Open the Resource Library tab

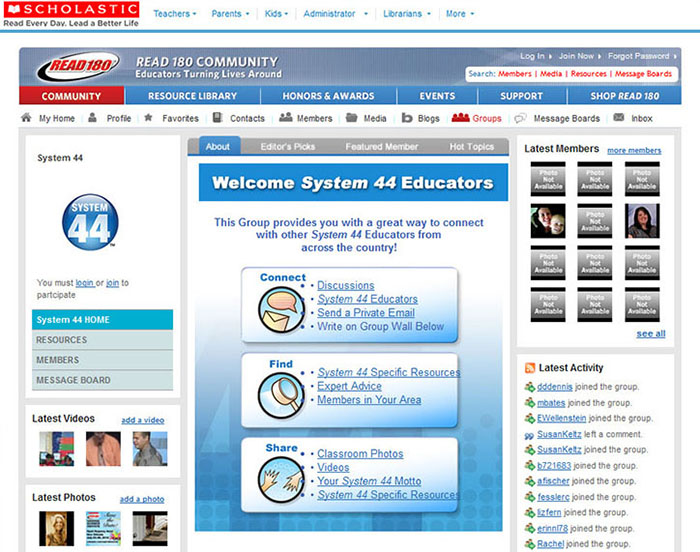point(193,96)
